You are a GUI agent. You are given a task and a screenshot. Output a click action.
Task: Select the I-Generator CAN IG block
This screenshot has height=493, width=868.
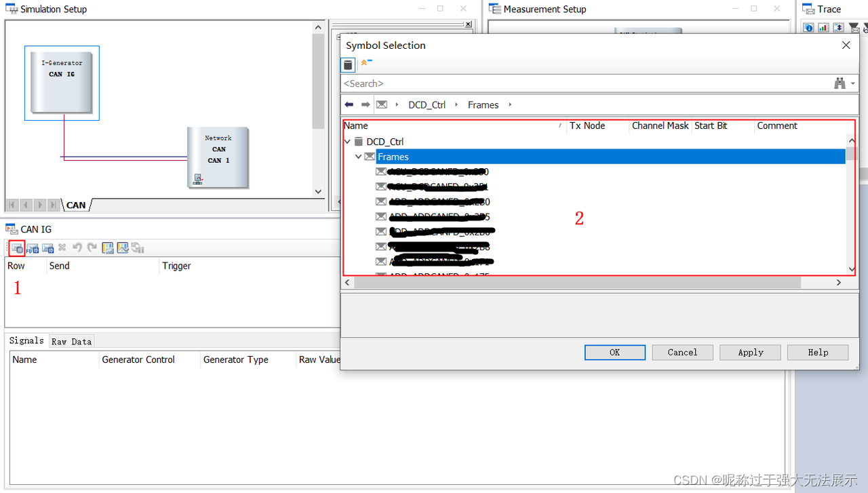[62, 83]
